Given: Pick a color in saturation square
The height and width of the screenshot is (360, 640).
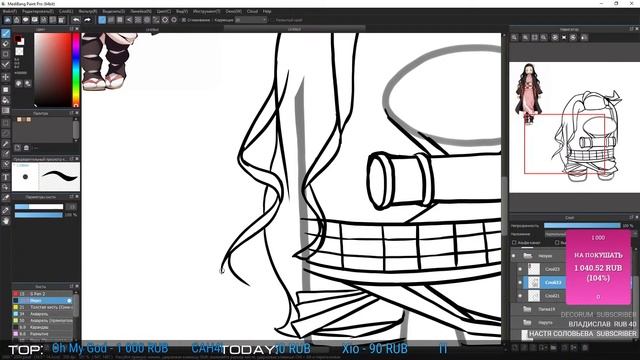Looking at the screenshot, I should (53, 70).
